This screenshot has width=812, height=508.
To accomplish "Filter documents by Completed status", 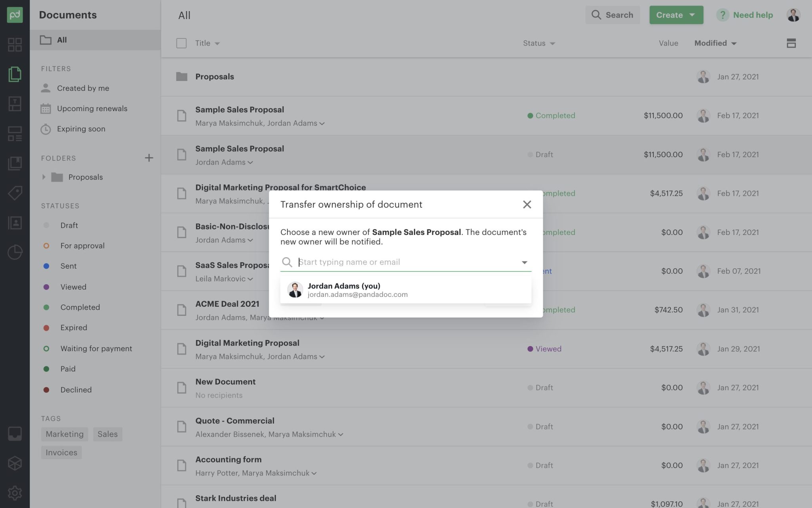I will coord(80,307).
